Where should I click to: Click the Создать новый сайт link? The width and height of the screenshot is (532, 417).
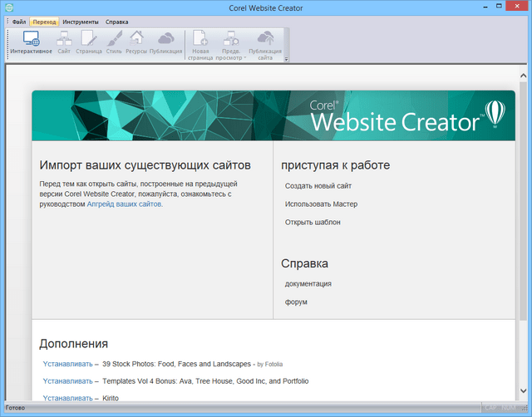318,186
